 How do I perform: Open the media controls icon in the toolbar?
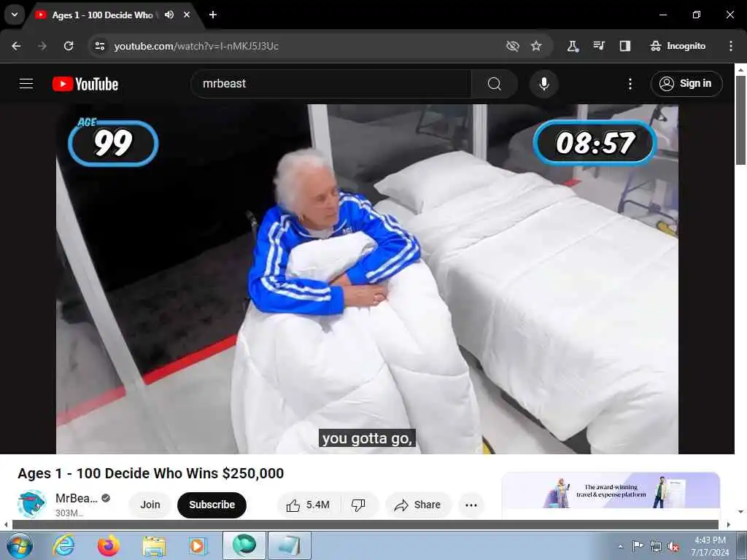tap(599, 46)
